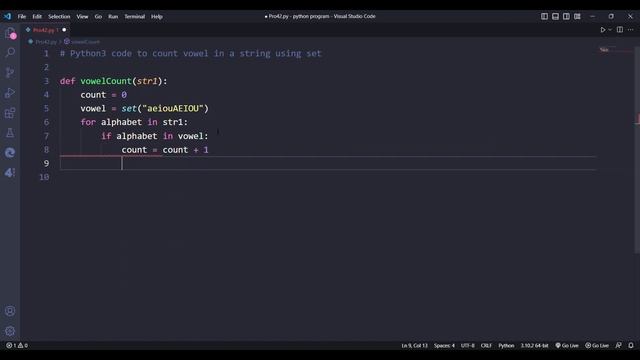This screenshot has height=360, width=640.
Task: Click line number 10 in gutter
Action: [x=44, y=177]
